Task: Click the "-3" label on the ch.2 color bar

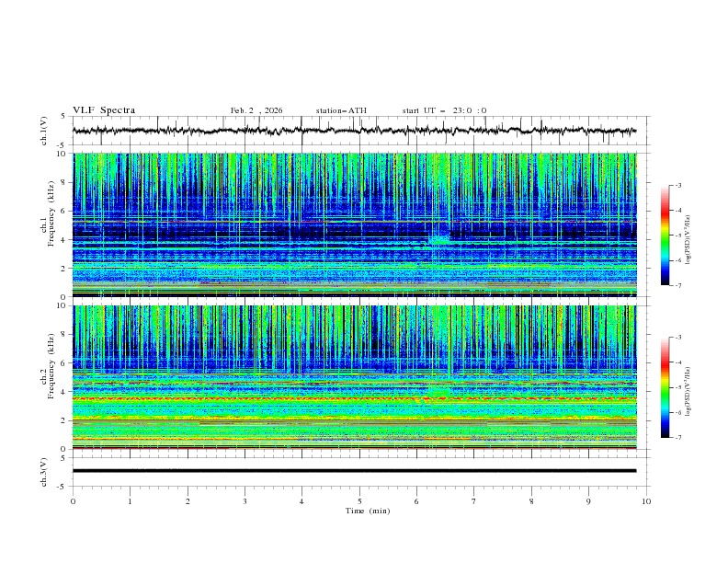Action: tap(678, 338)
